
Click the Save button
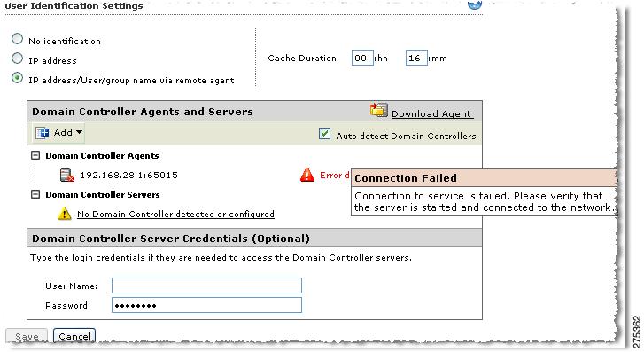[27, 336]
